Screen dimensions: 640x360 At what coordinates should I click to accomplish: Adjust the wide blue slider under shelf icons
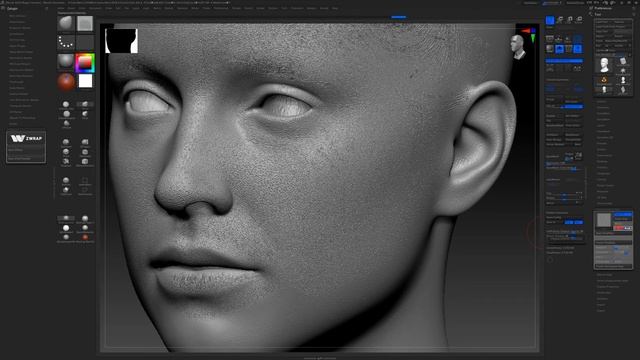[564, 61]
